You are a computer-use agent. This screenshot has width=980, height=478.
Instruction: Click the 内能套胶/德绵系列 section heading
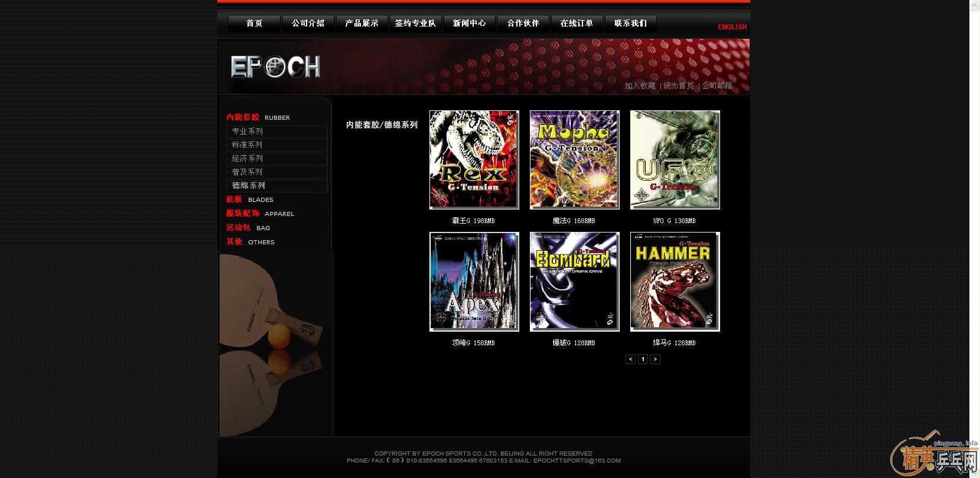(382, 125)
